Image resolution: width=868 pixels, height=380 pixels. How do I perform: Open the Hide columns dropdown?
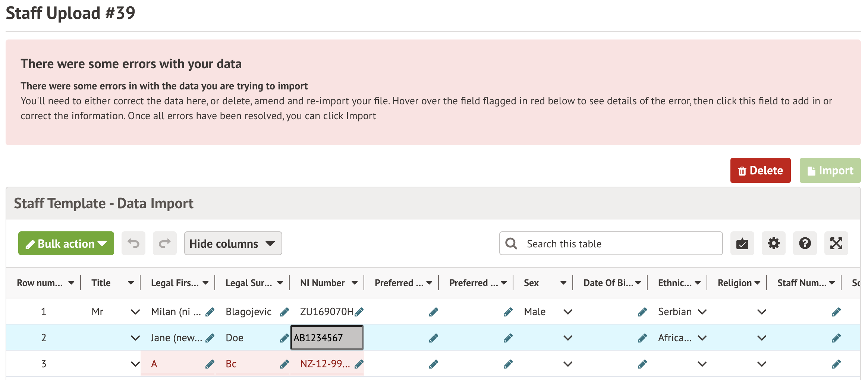(233, 244)
